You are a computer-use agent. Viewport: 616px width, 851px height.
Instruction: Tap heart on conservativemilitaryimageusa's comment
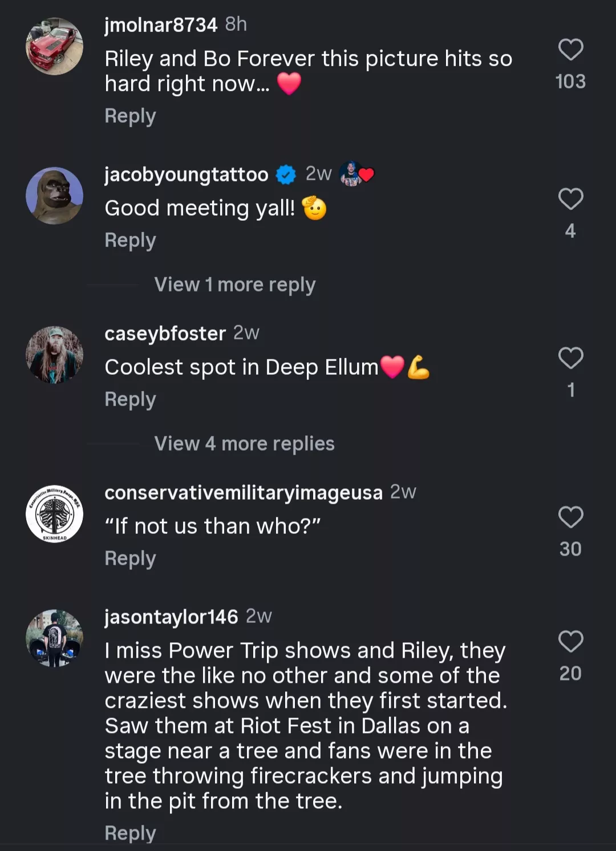tap(570, 517)
